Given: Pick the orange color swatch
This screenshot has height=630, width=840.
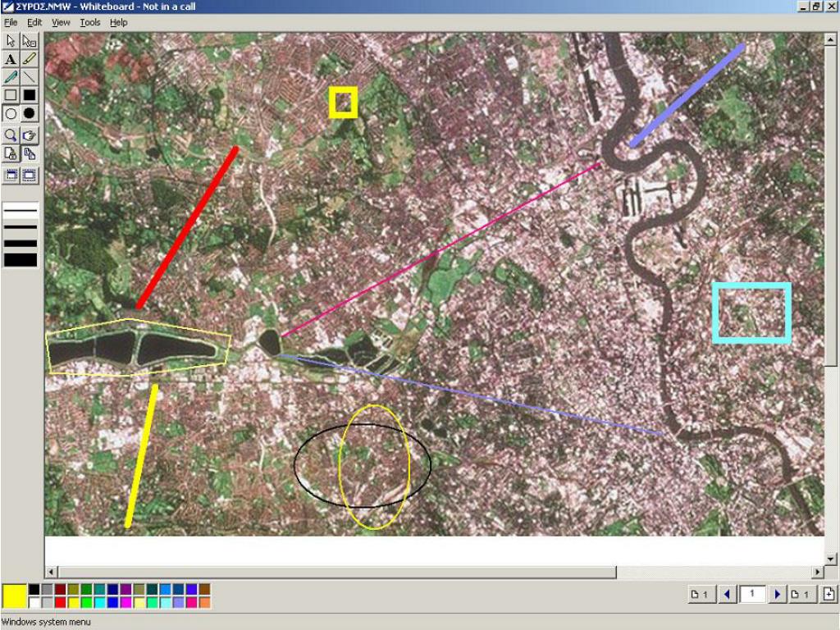Looking at the screenshot, I should pos(204,603).
